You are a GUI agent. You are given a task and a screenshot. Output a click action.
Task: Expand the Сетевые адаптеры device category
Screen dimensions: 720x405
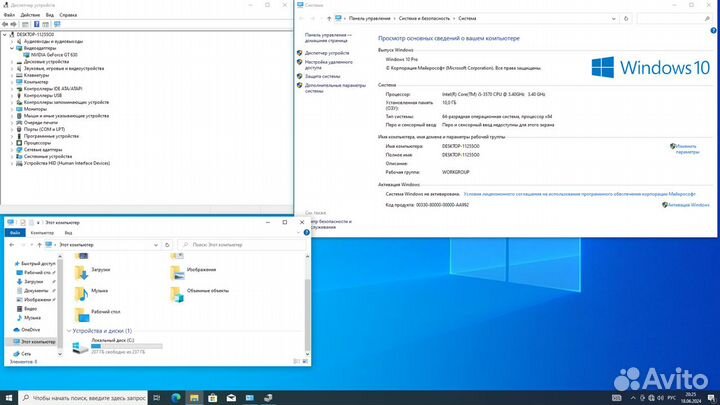tap(11, 150)
